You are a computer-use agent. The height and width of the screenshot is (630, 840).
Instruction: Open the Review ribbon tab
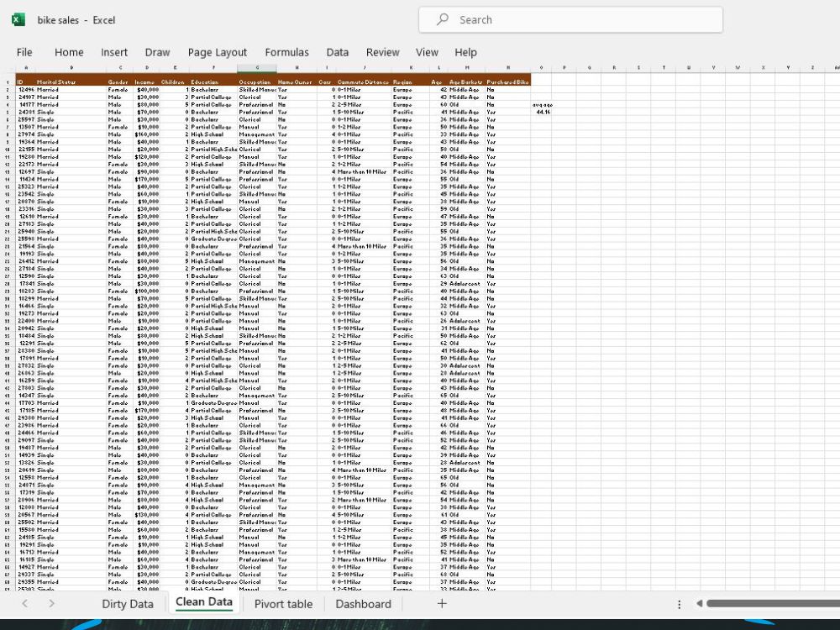click(x=382, y=52)
